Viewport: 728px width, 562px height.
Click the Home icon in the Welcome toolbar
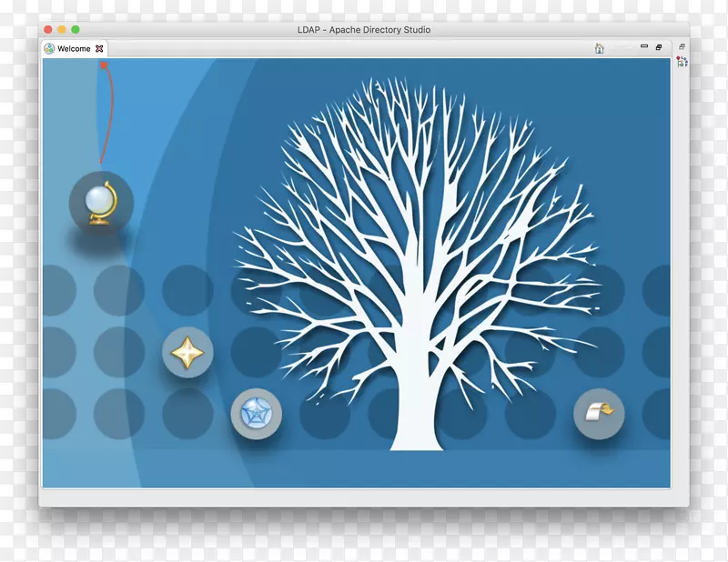point(600,47)
